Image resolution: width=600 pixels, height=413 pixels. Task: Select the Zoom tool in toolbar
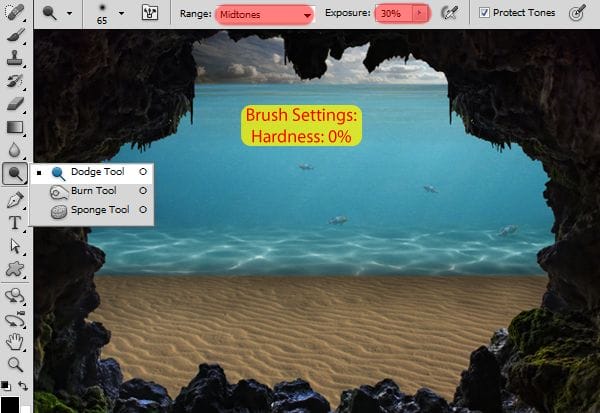15,364
